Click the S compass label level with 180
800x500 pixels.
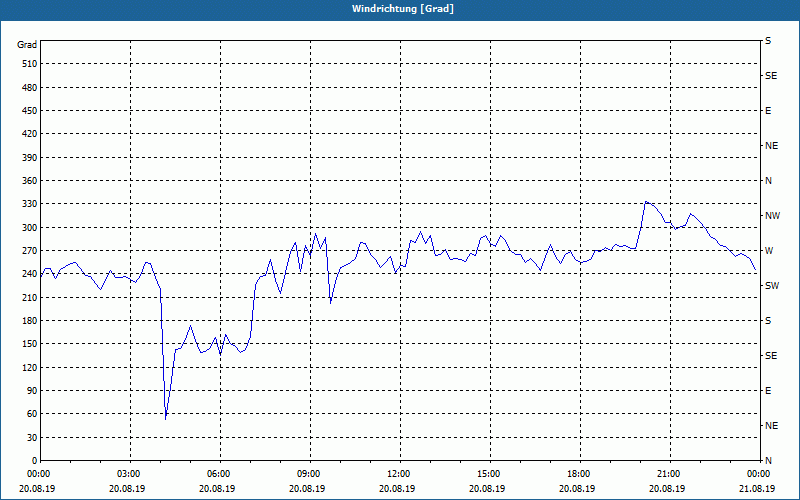(x=768, y=321)
